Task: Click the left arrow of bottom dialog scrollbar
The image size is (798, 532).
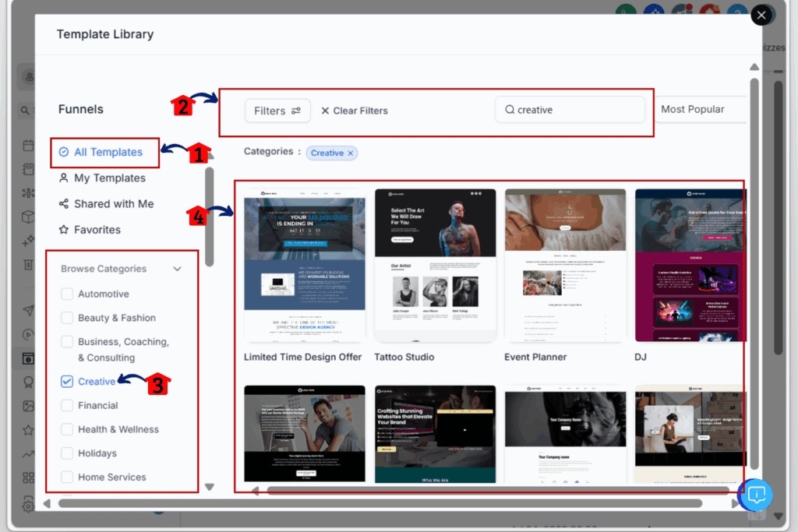Action: tap(47, 503)
